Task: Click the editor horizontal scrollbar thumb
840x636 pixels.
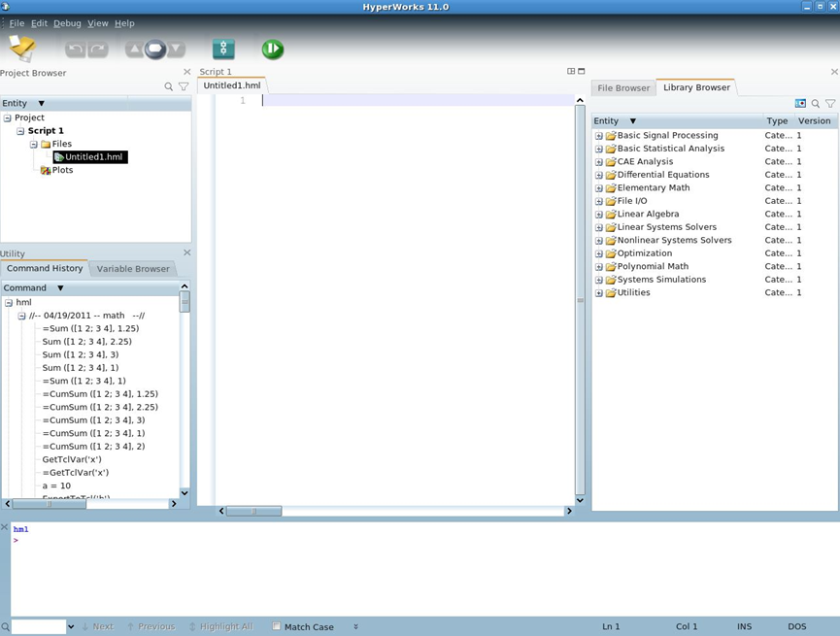Action: click(x=253, y=511)
